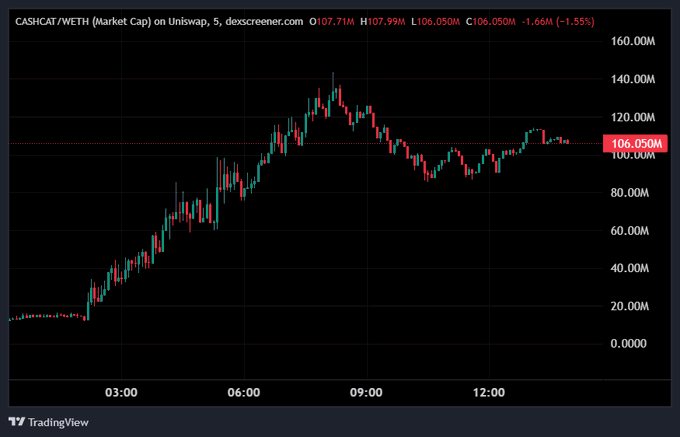Click the change value −1.66M (−1.55%)
The image size is (680, 437).
click(558, 22)
